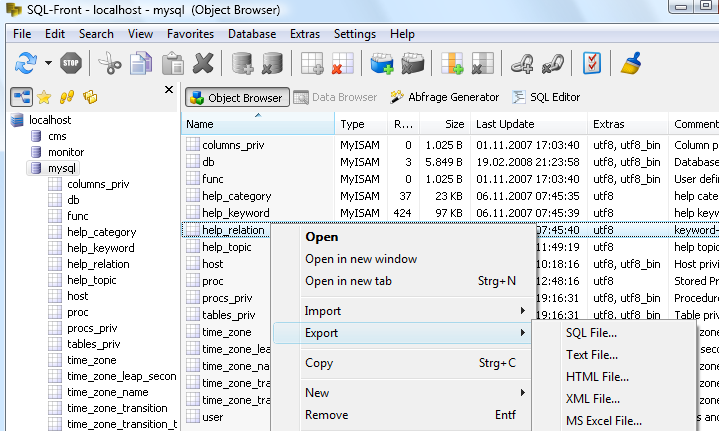Click the Delete Field column icon
719x431 pixels.
coord(483,63)
